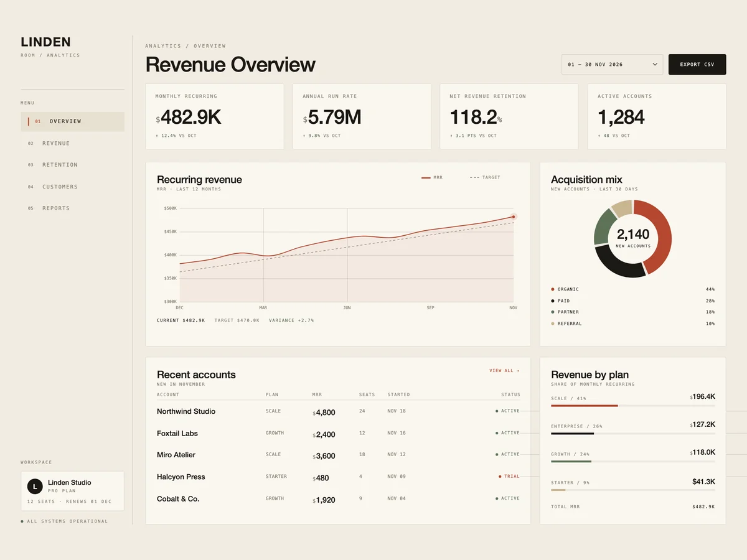Click the Active status dot for Cobalt & Co.
The image size is (747, 560).
[497, 498]
